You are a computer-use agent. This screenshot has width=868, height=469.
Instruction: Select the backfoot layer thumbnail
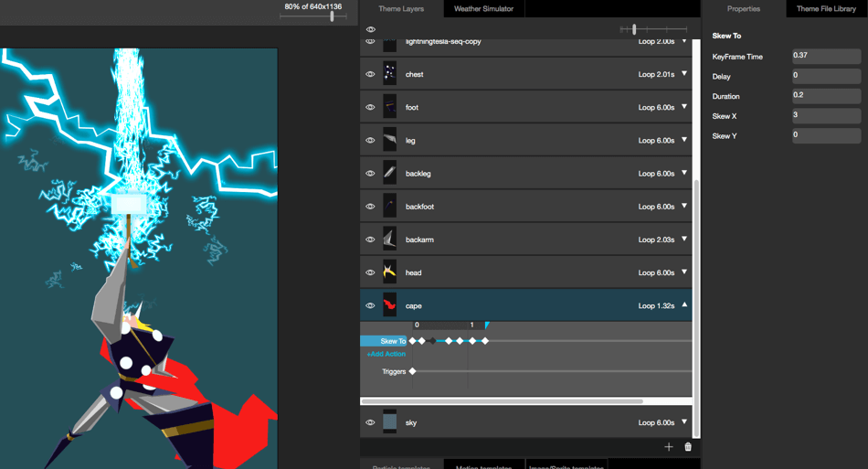[390, 206]
